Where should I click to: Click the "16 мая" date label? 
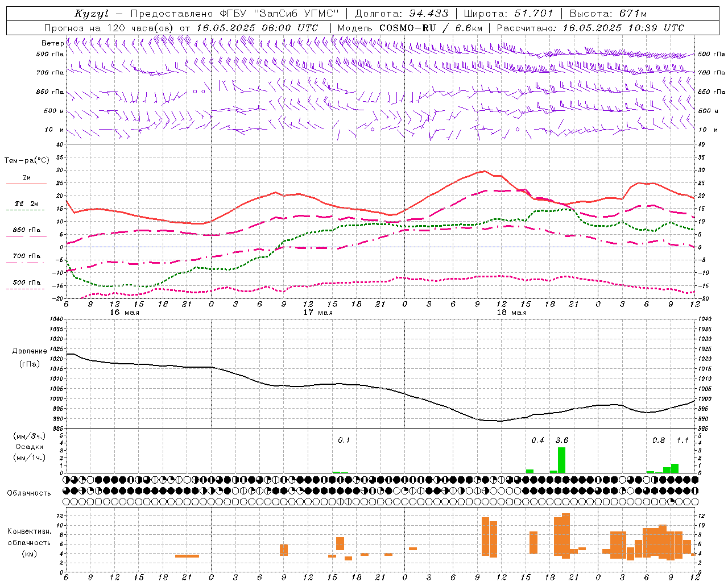point(125,313)
